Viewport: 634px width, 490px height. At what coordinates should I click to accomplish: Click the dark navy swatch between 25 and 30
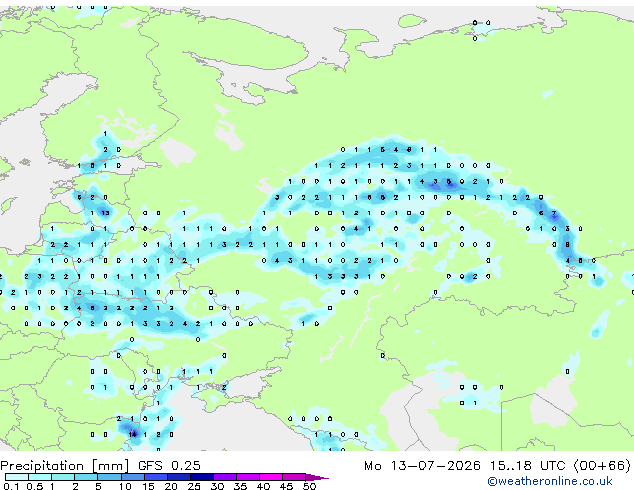(x=202, y=477)
